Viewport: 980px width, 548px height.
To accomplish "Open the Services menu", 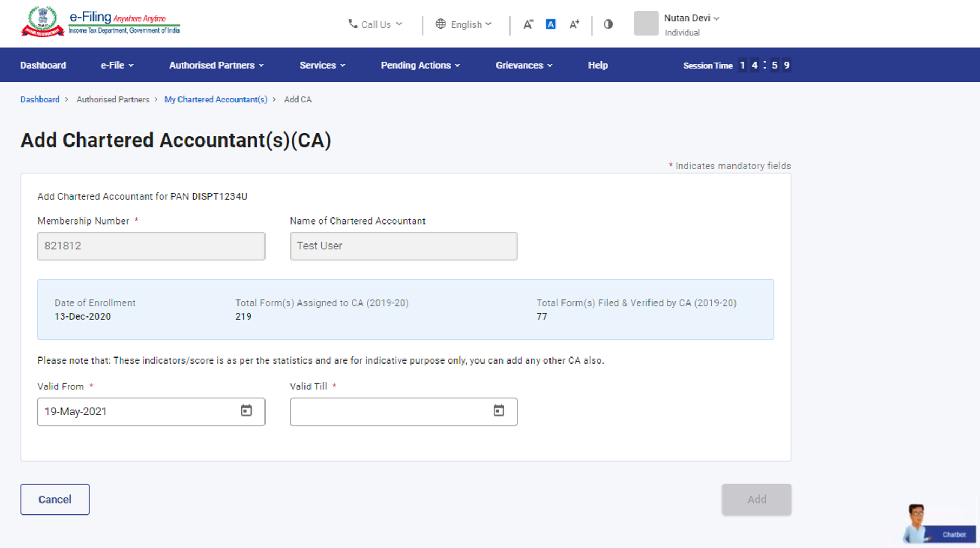I will click(x=322, y=65).
